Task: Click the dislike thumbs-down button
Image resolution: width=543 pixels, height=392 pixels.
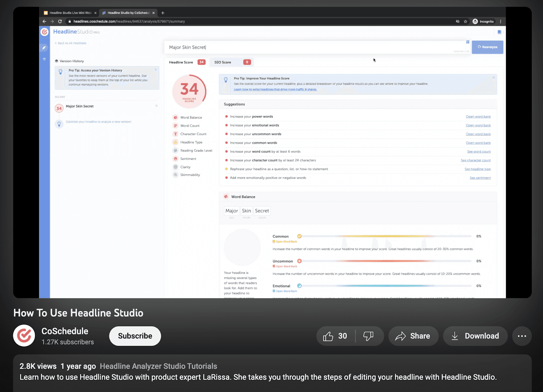Action: 369,336
